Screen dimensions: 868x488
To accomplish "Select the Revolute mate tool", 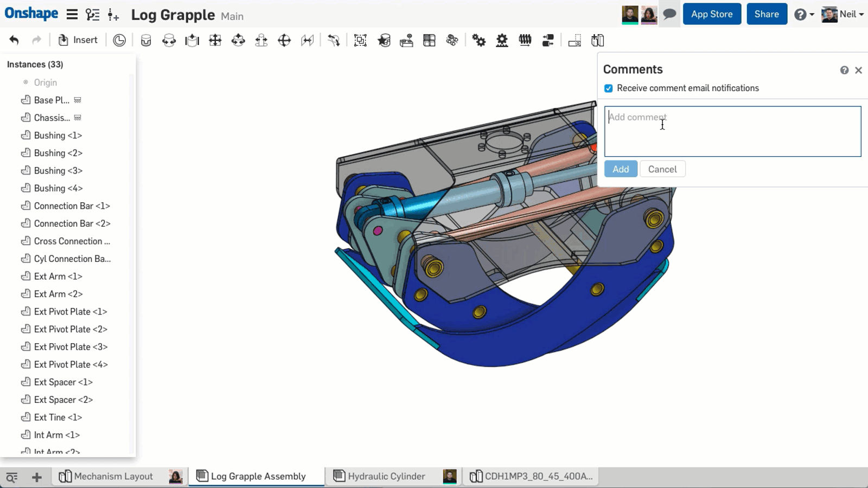I will [x=169, y=41].
